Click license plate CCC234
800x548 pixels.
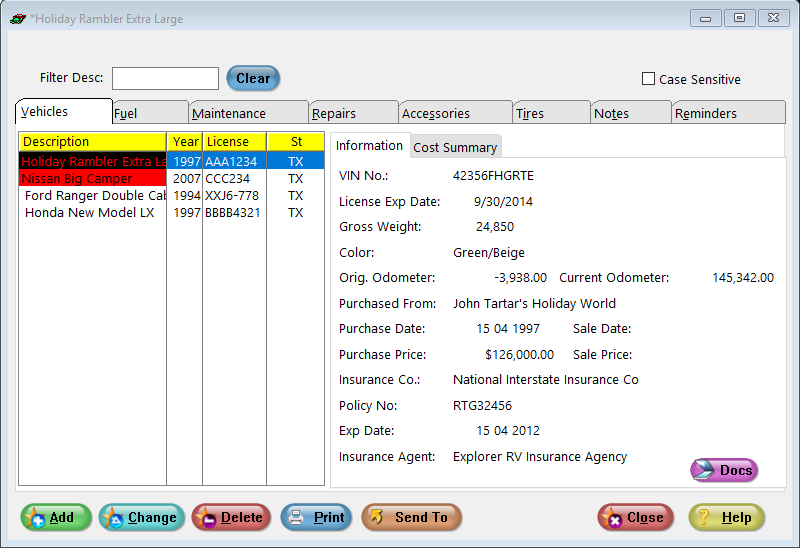click(228, 179)
